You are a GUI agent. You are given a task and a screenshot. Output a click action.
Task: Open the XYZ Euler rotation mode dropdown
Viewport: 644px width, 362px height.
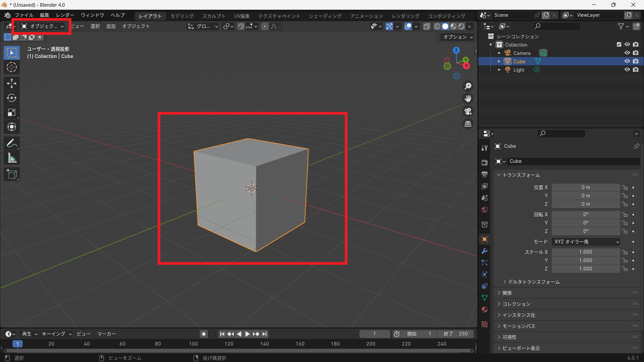tap(586, 242)
